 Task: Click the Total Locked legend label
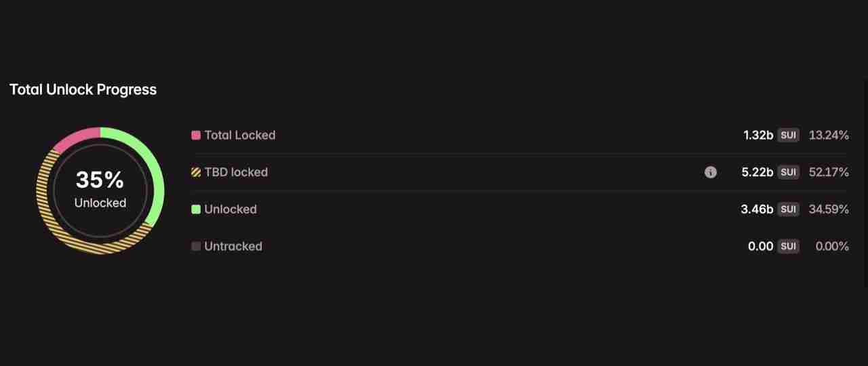239,135
